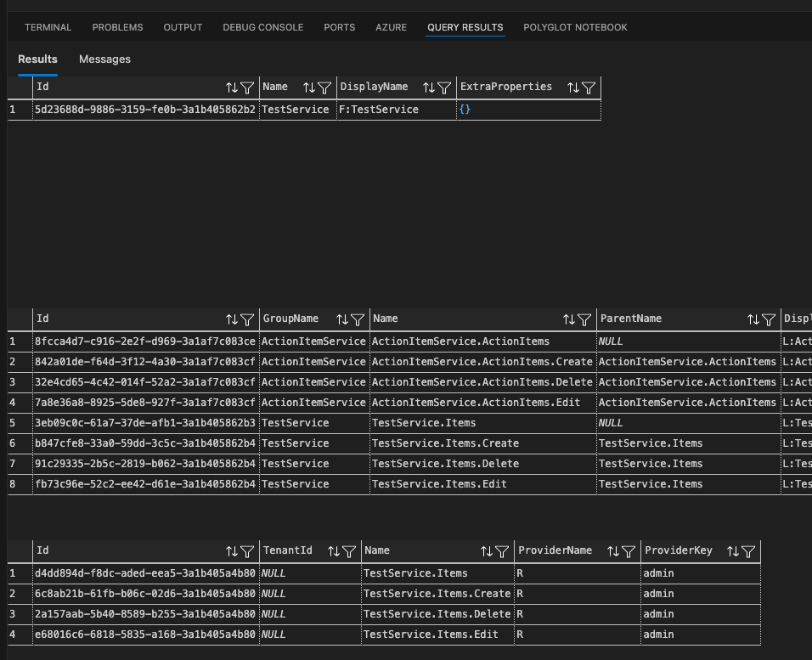This screenshot has height=660, width=812.
Task: Sort second table by Id column
Action: (232, 319)
